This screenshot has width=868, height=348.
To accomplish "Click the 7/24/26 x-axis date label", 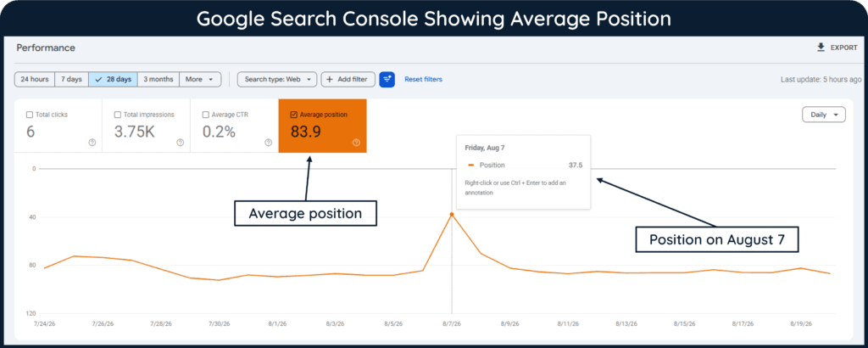I will pyautogui.click(x=44, y=322).
